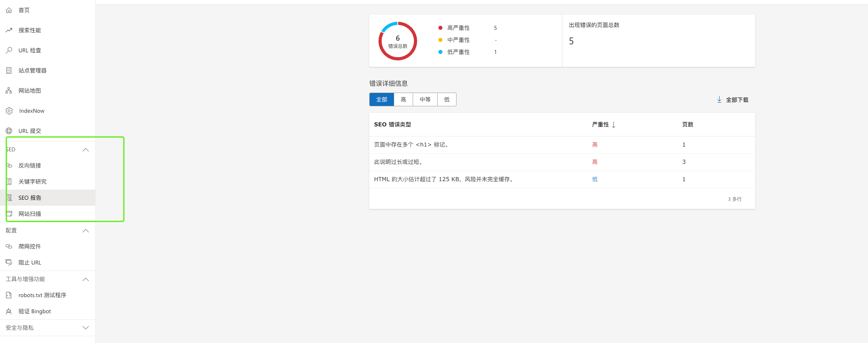Open 关键字研究 in sidebar

(x=33, y=182)
